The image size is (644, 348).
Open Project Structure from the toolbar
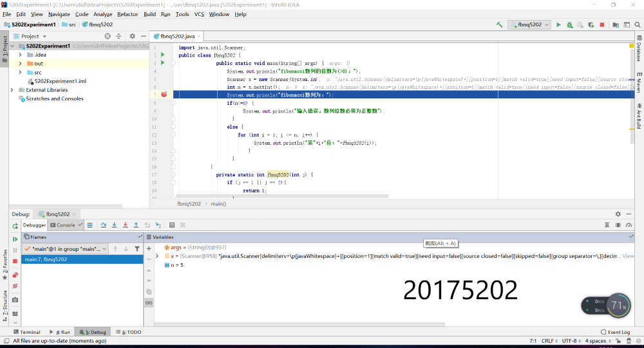tap(616, 24)
